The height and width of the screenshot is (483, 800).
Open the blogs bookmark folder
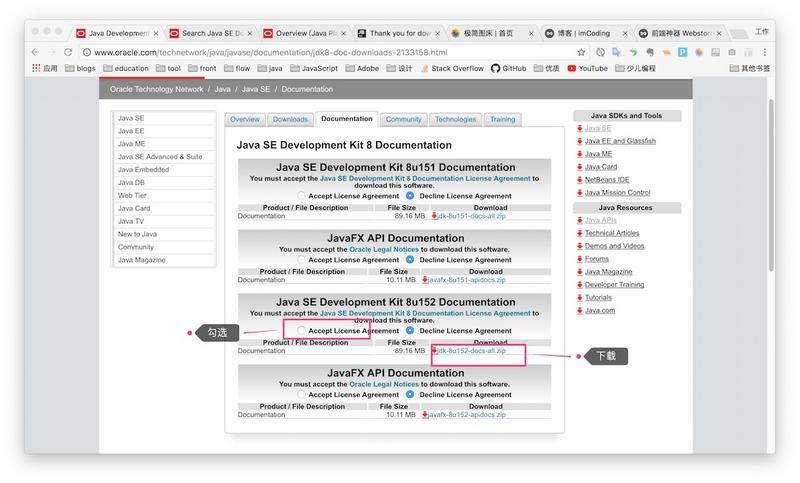tap(81, 68)
